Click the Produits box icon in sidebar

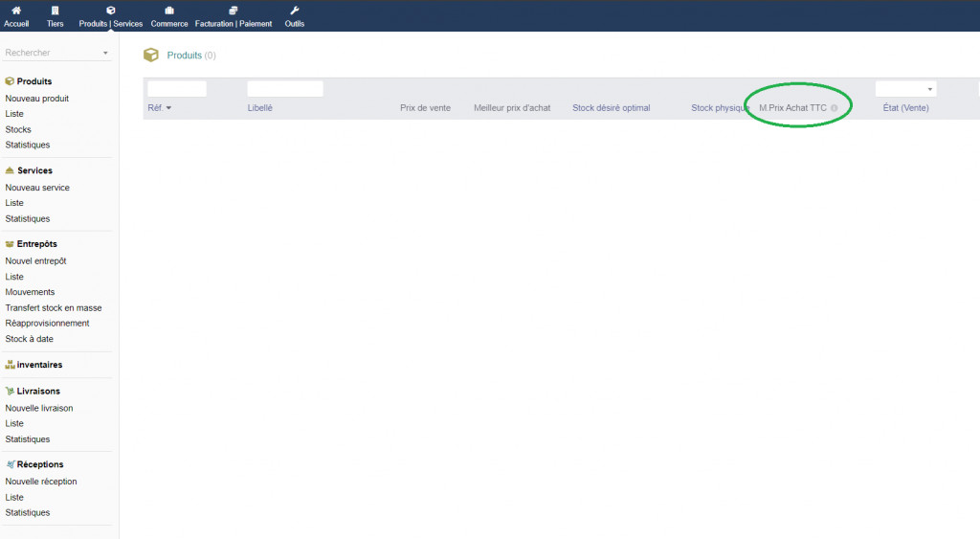point(10,81)
